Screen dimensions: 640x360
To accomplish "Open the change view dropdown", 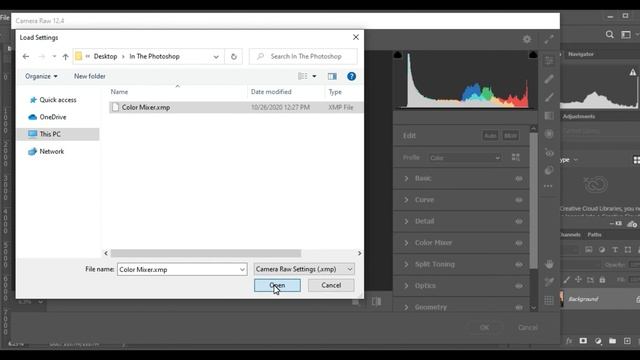I will (x=314, y=76).
